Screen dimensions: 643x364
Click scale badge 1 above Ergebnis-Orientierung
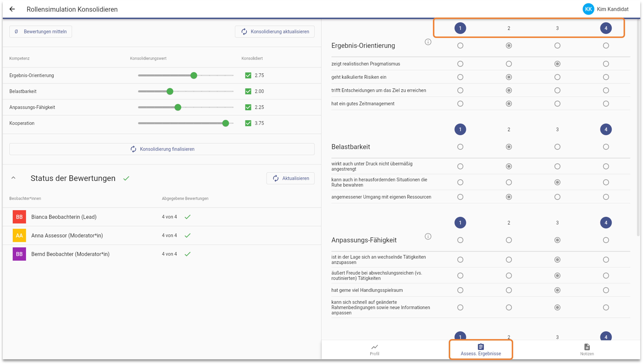(460, 28)
